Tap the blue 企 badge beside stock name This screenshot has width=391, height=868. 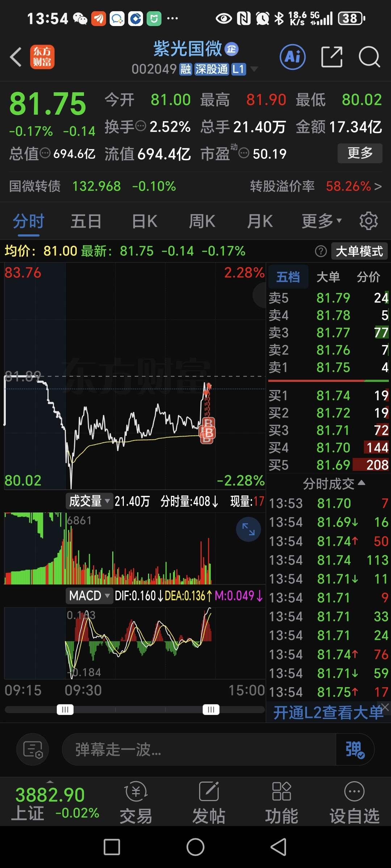tap(232, 49)
